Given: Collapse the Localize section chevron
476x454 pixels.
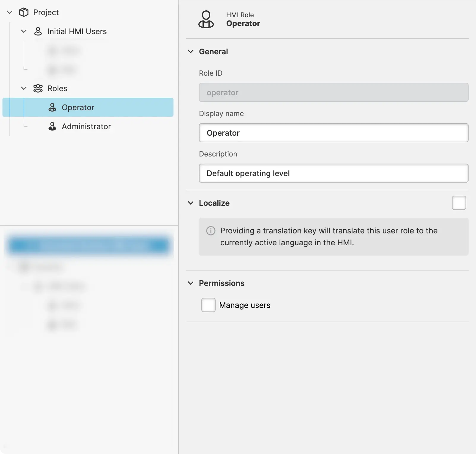Looking at the screenshot, I should pos(191,203).
